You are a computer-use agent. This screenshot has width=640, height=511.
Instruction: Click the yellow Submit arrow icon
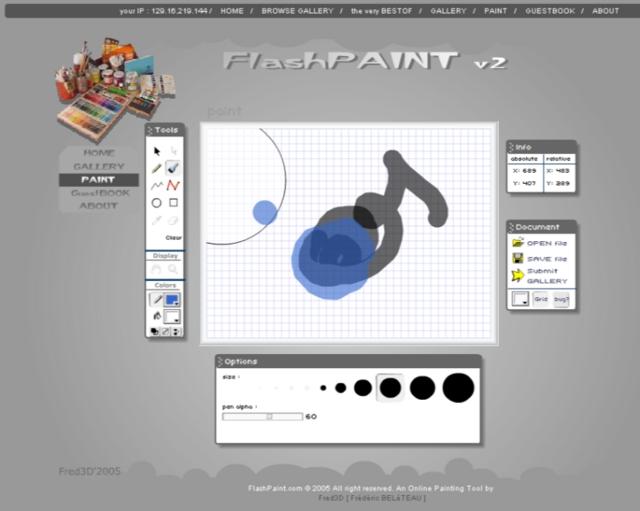(517, 276)
